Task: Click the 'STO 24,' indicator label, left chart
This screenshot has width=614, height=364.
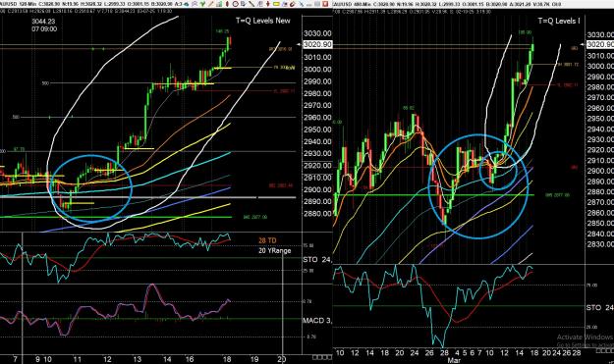Action: tap(317, 259)
